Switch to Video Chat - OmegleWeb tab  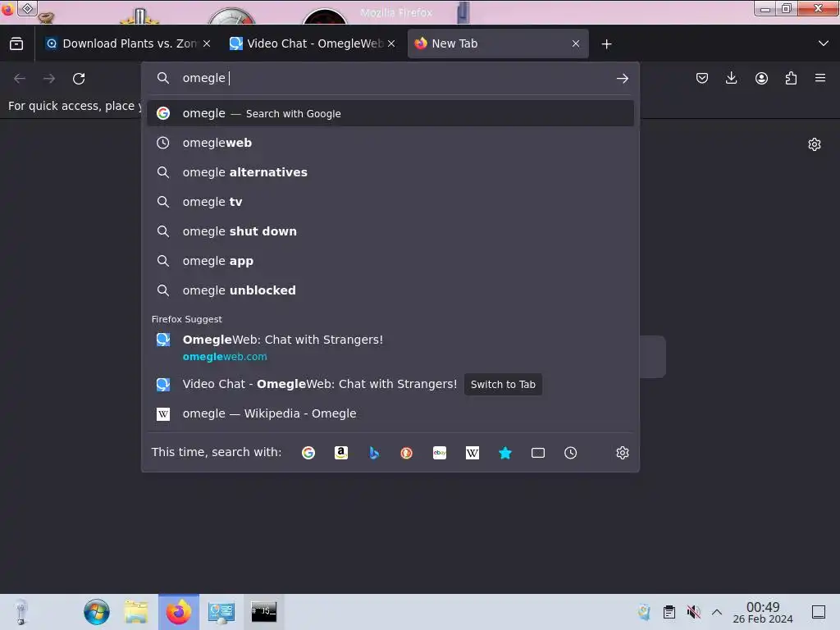312,43
